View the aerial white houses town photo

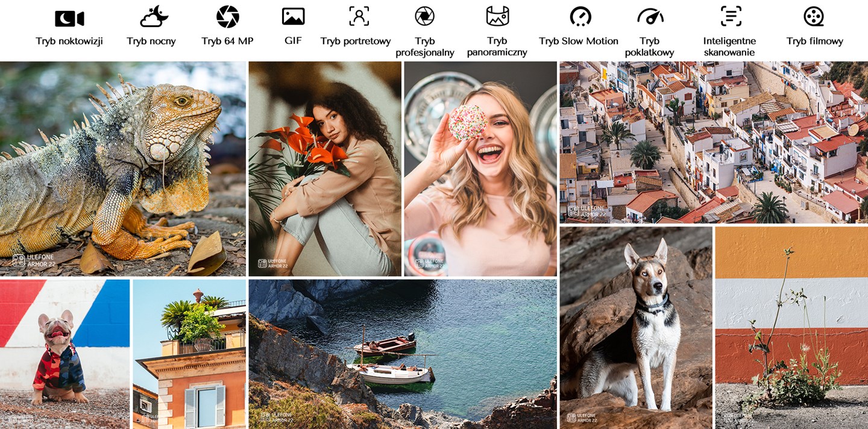point(713,142)
